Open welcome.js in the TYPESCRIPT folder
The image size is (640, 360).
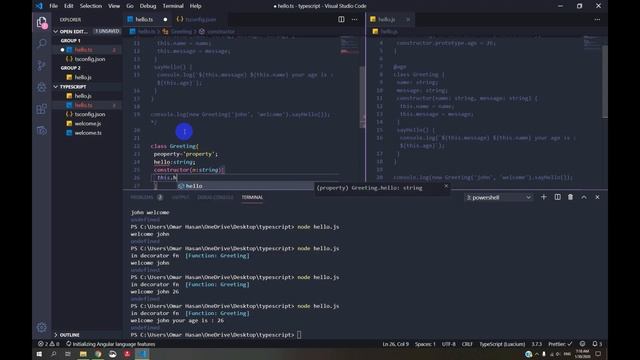click(88, 124)
